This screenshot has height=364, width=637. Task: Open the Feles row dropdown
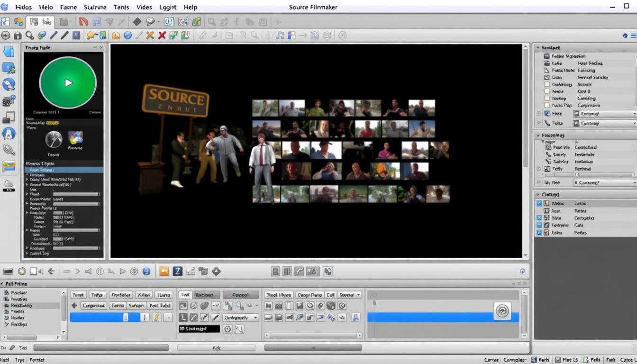605,123
